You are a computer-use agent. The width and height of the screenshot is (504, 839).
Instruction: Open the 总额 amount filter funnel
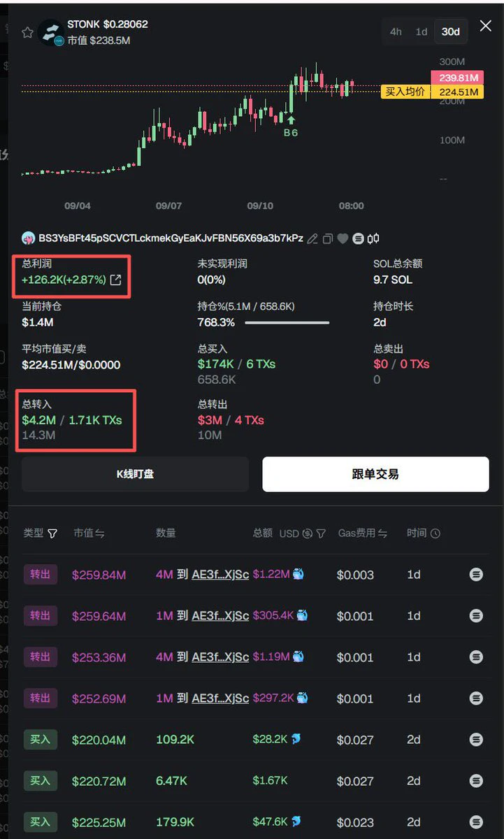[x=321, y=533]
